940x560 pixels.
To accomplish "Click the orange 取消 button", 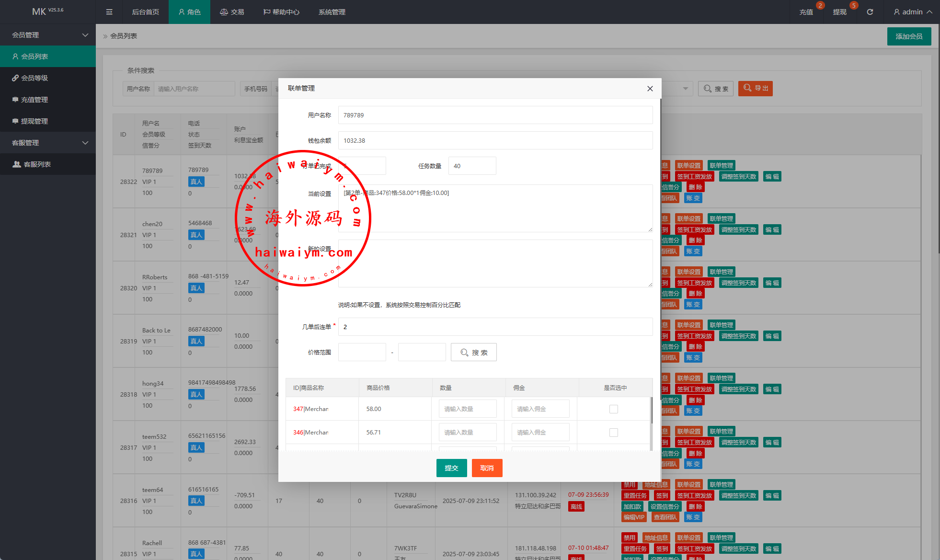I will [487, 468].
